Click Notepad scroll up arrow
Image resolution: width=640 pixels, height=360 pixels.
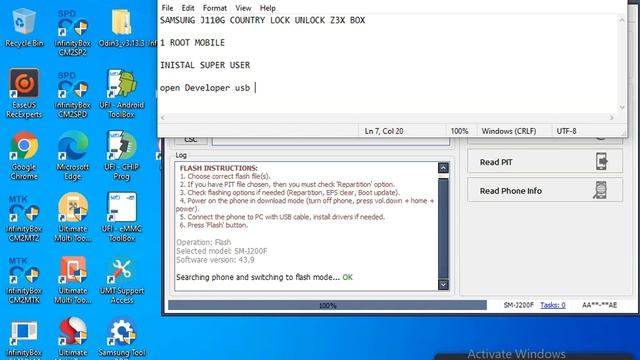(622, 20)
